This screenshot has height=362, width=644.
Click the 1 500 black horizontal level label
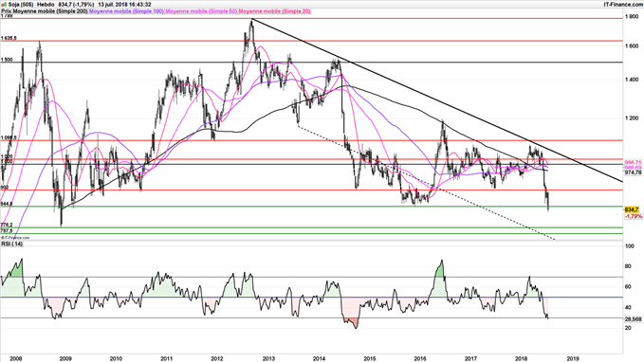[7, 60]
